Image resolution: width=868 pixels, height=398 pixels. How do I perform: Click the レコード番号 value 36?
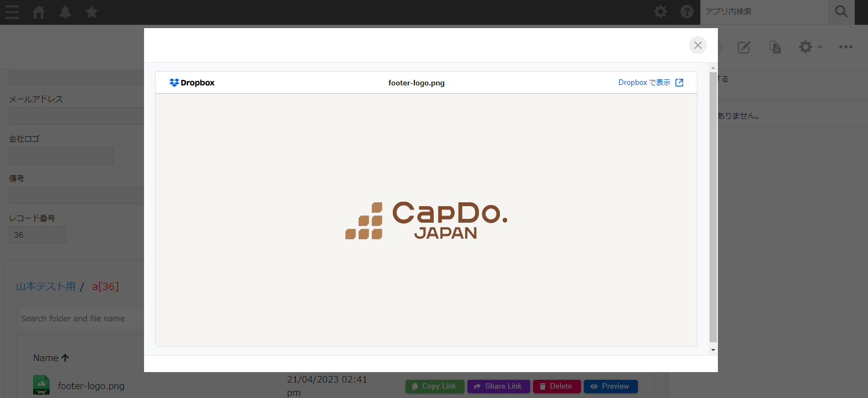click(x=38, y=235)
